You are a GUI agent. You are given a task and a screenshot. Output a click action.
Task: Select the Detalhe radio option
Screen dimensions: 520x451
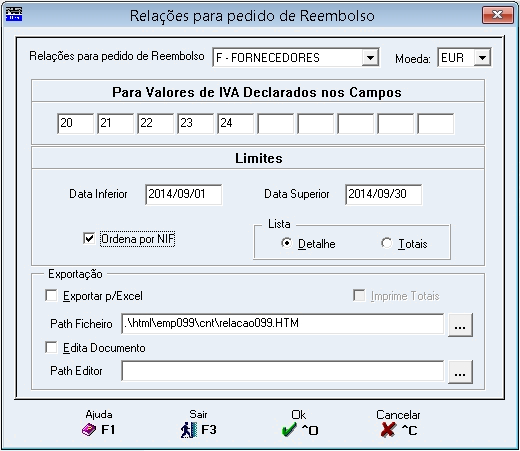point(287,243)
